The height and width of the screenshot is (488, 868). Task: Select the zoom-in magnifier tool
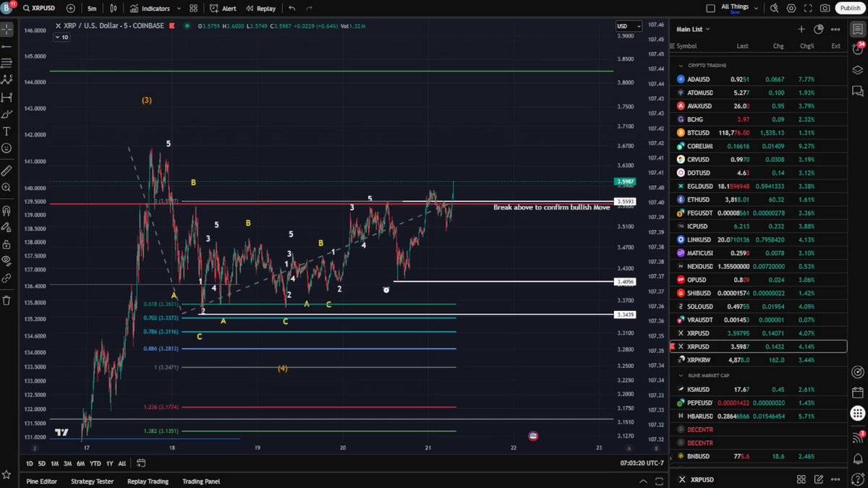(7, 187)
